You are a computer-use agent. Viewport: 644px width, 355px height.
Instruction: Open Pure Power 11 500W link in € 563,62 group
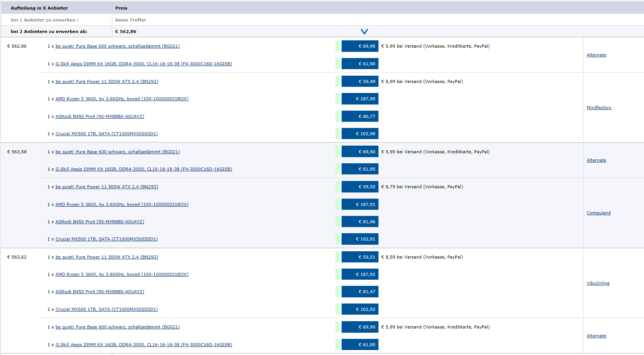point(107,257)
